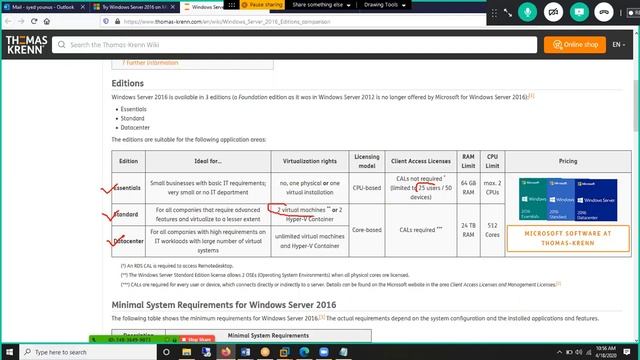
Task: Click the browser Home icon
Action: pos(47,21)
